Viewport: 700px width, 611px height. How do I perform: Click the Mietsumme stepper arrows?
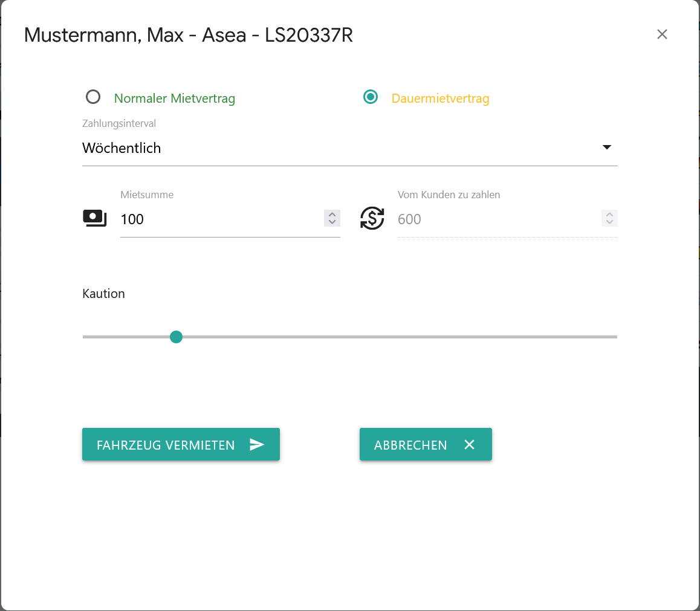click(332, 218)
